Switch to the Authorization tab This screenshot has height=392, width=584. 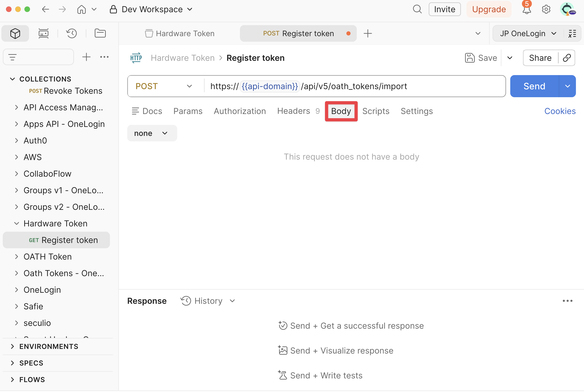(x=240, y=111)
